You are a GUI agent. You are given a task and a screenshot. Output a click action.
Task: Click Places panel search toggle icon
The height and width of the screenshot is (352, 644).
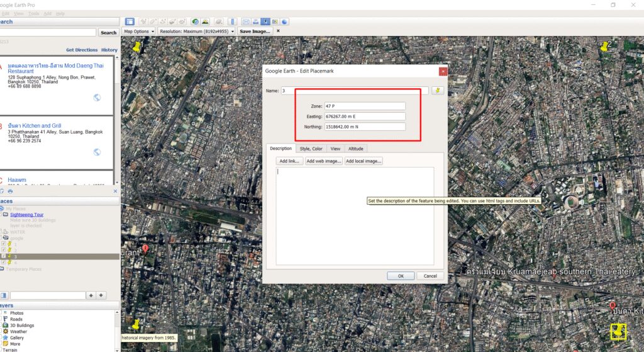click(x=4, y=295)
